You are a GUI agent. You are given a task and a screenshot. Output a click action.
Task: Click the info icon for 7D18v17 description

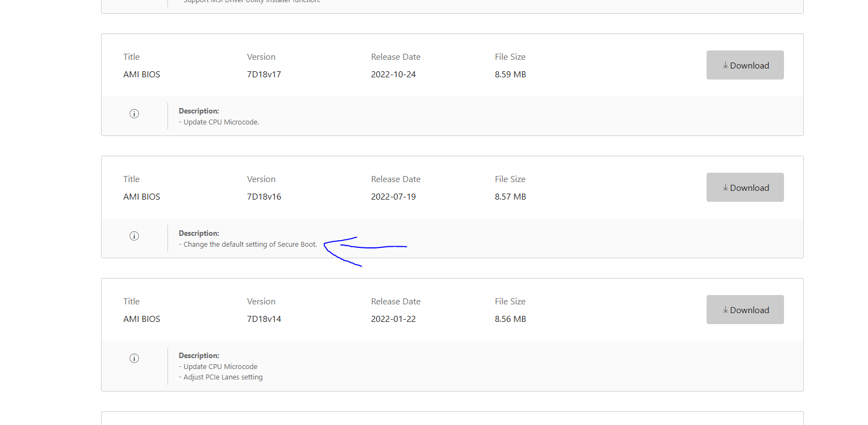[134, 114]
